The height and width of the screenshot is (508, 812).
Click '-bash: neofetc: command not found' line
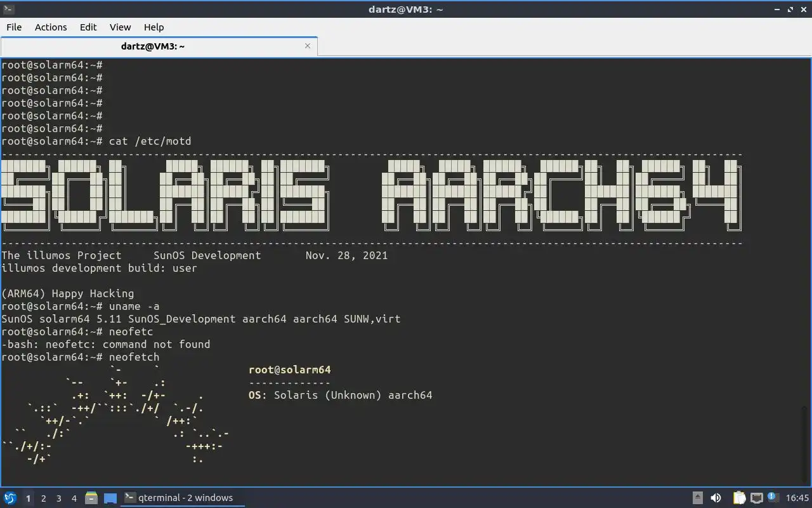(x=105, y=344)
